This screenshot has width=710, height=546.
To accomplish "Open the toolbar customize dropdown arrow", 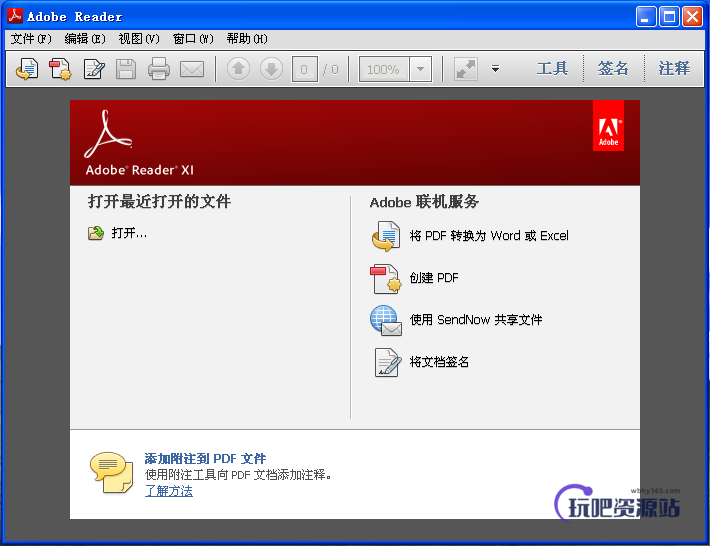I will (x=495, y=69).
